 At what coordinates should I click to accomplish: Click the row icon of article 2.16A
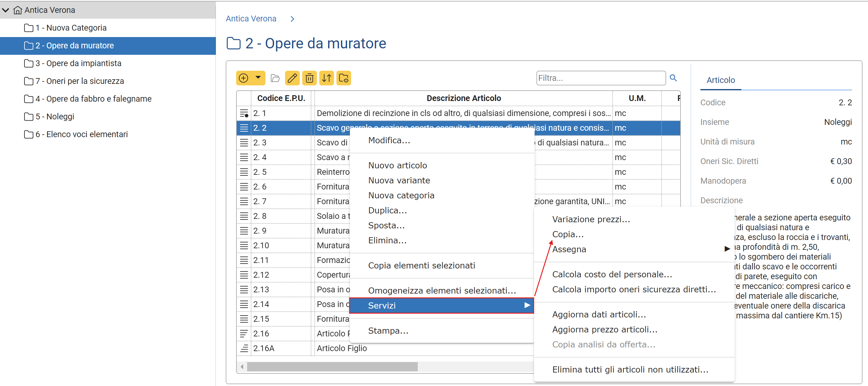click(x=244, y=348)
